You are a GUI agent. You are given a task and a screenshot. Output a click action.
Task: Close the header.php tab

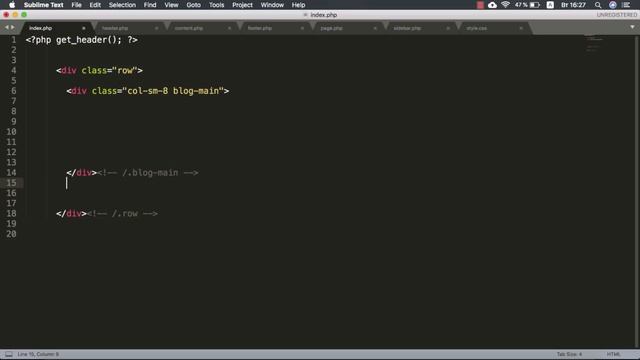pos(156,28)
